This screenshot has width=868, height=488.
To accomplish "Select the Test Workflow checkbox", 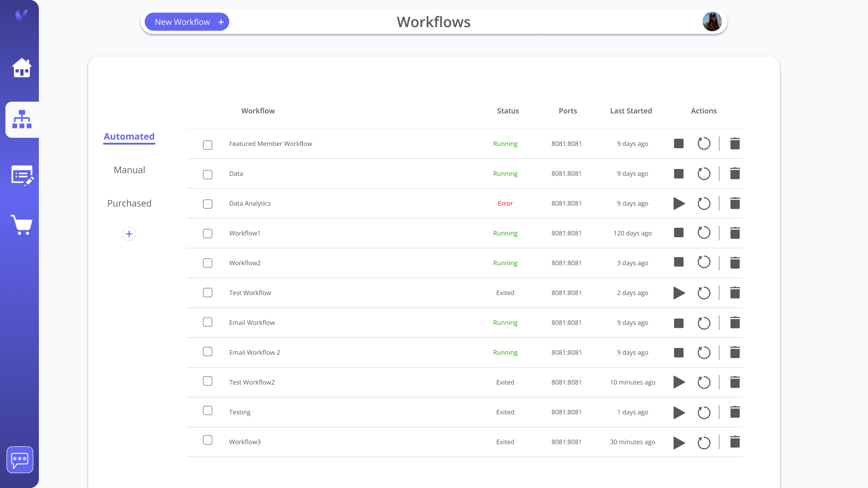I will (208, 292).
